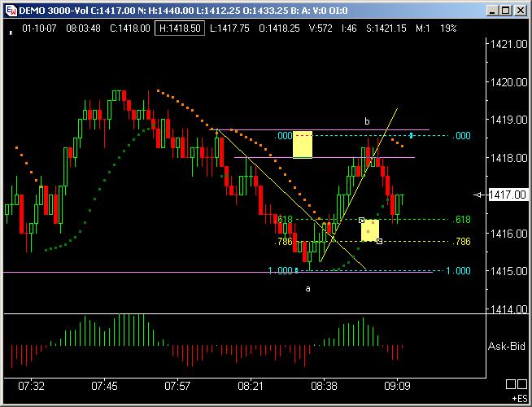Select the highlighted H:1418.50 field
The image size is (532, 407).
(x=181, y=28)
